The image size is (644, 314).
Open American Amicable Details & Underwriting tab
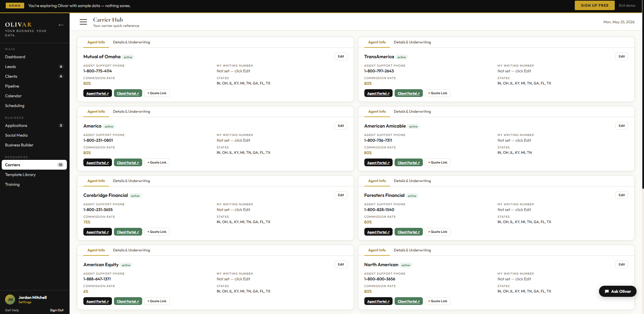coord(412,112)
